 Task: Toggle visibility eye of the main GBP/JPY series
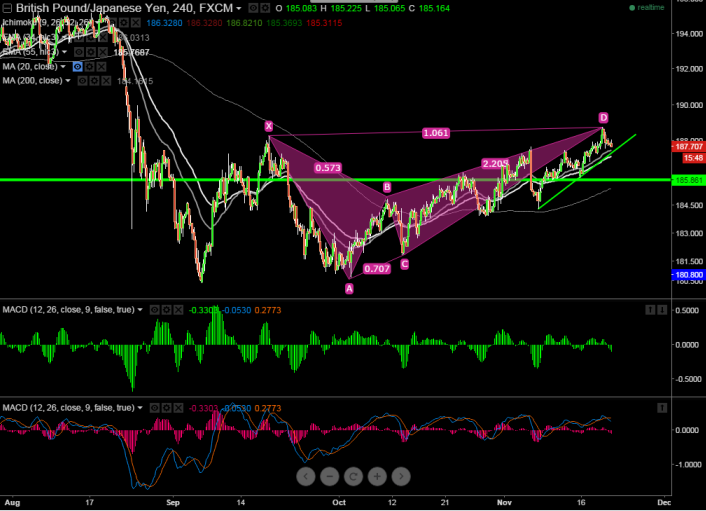coord(253,8)
